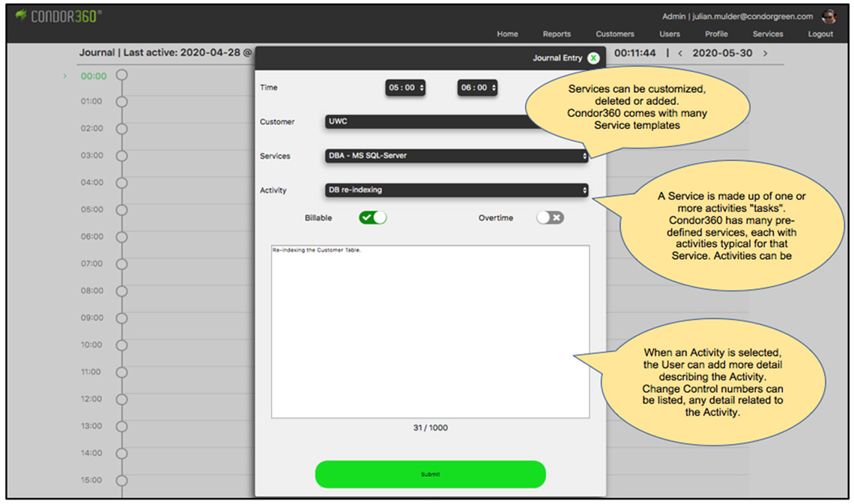Click Logout in the top navigation

(x=820, y=34)
